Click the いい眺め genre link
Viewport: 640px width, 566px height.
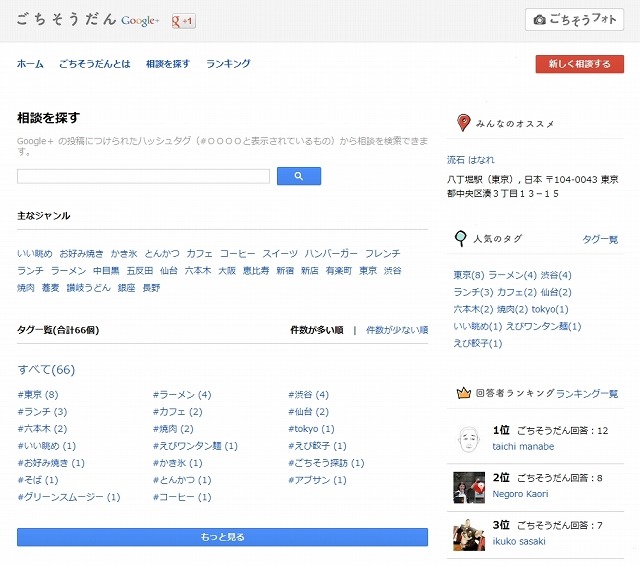coord(35,253)
